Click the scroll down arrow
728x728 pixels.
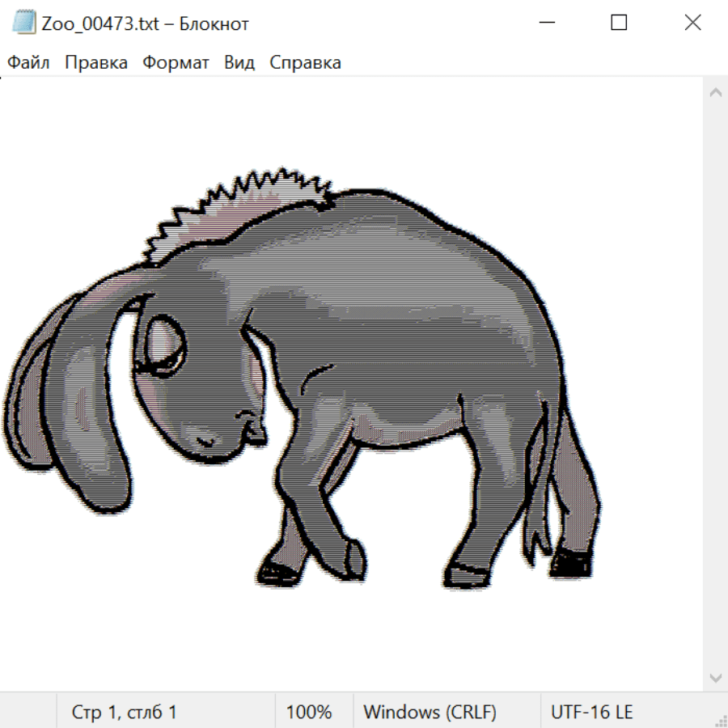click(x=715, y=677)
